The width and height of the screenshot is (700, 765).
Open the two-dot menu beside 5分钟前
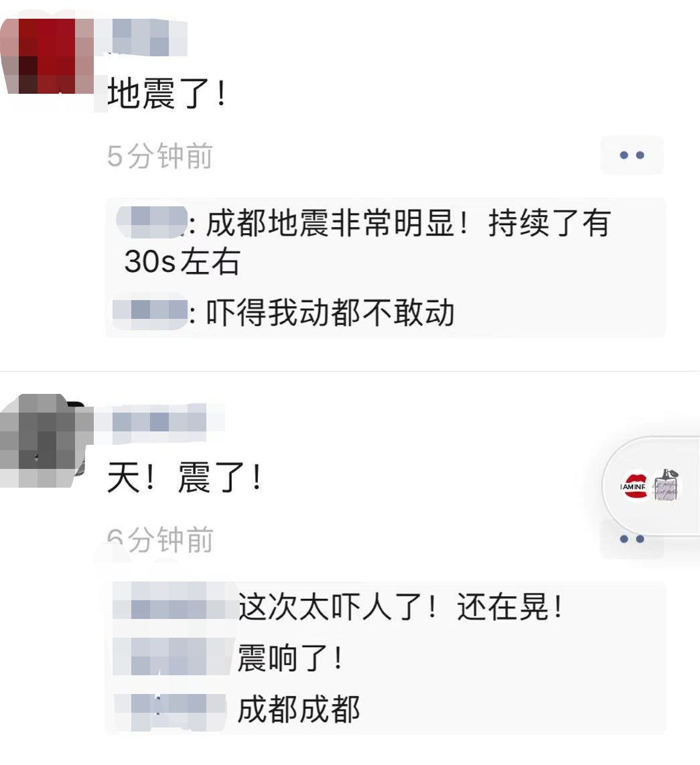tap(632, 155)
